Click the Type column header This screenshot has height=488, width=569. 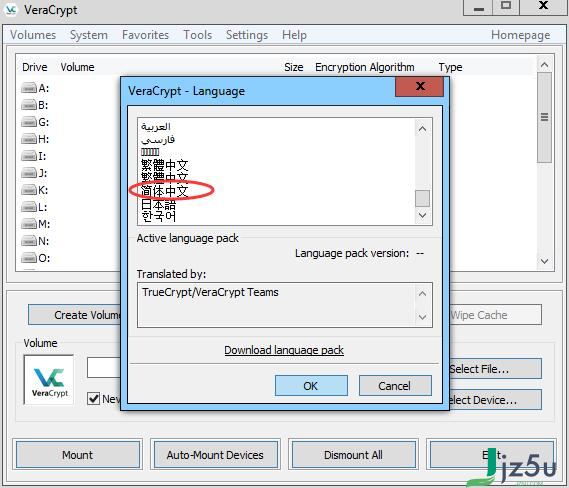tap(450, 67)
